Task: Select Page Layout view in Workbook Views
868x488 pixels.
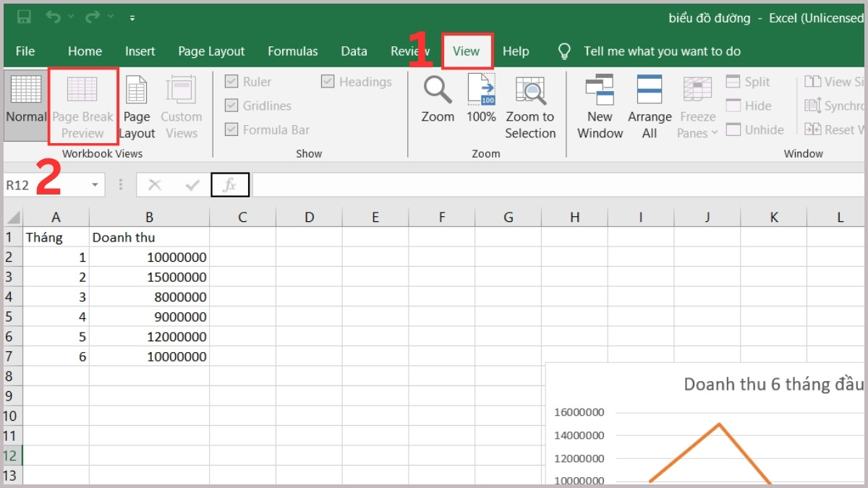Action: (137, 105)
